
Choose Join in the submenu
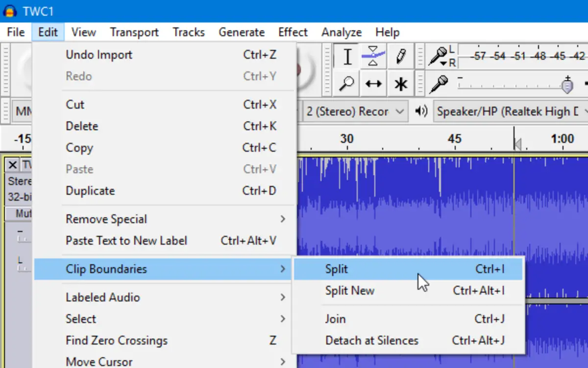pos(408,319)
